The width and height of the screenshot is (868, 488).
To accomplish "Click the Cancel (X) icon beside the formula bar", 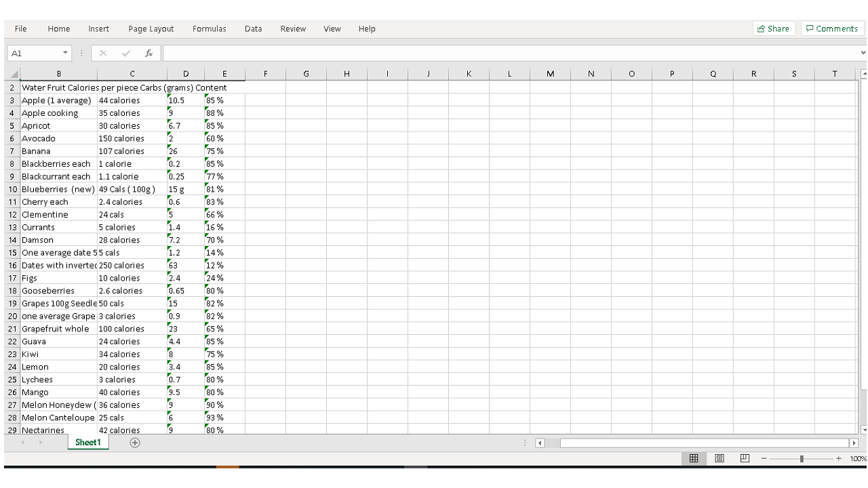I will [103, 53].
